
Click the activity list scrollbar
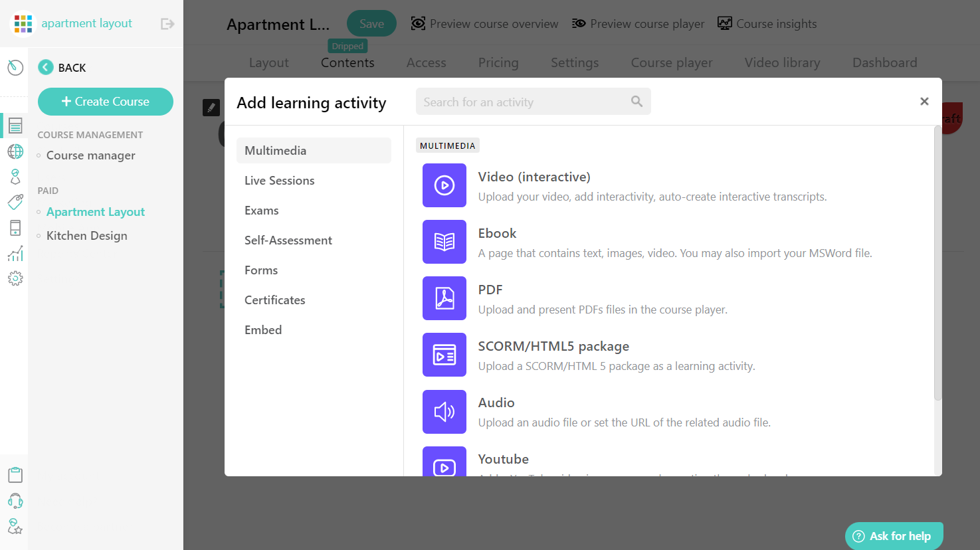pyautogui.click(x=937, y=263)
